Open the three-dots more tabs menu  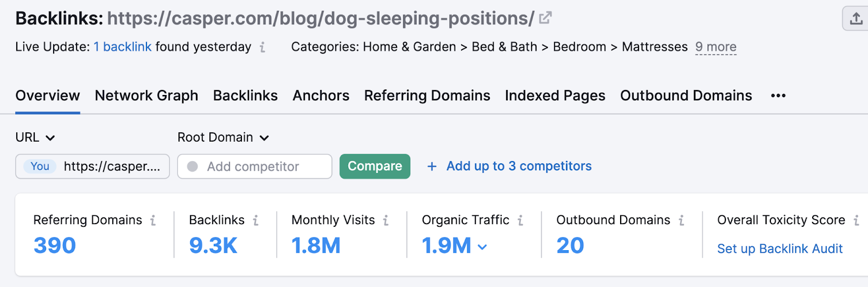click(778, 96)
